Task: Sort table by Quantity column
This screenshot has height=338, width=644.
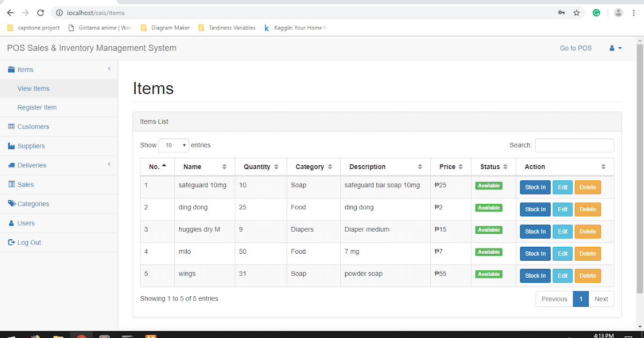Action: tap(260, 167)
